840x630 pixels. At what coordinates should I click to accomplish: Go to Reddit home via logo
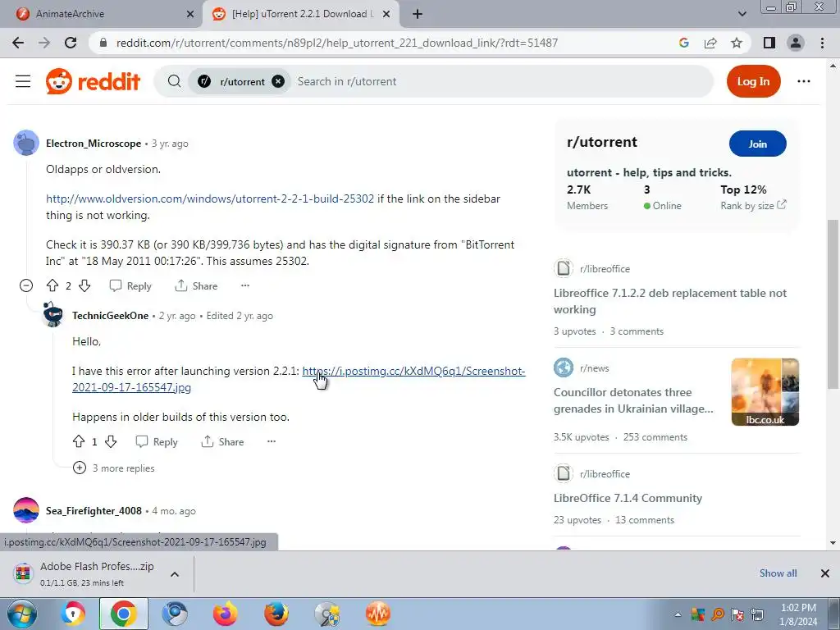point(94,81)
